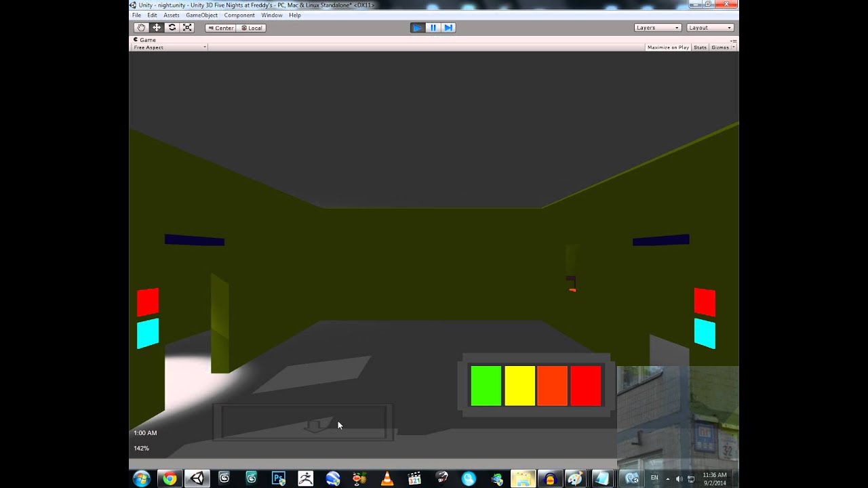Open Game panel options menu
Image resolution: width=868 pixels, height=488 pixels.
point(733,40)
